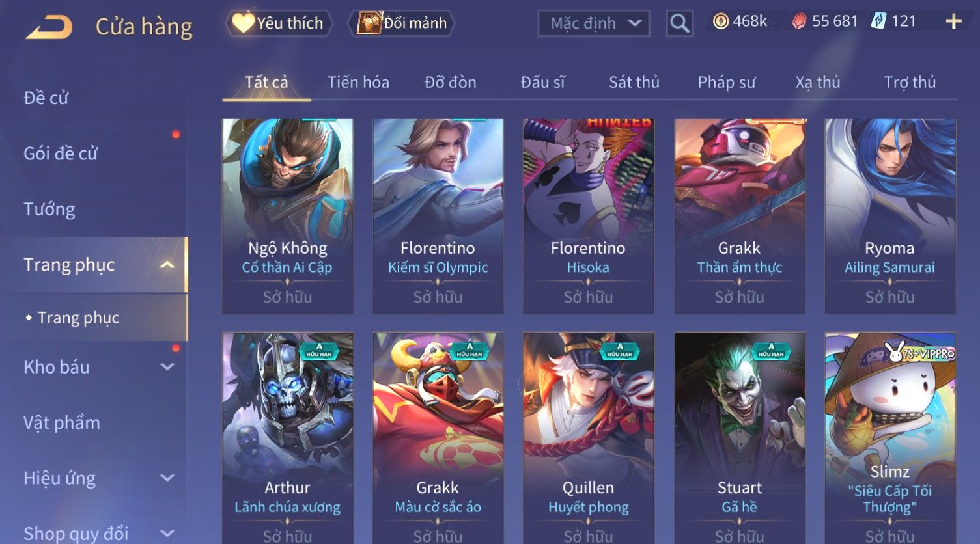Open Gói đề cử in sidebar
The height and width of the screenshot is (544, 980).
pos(61,154)
